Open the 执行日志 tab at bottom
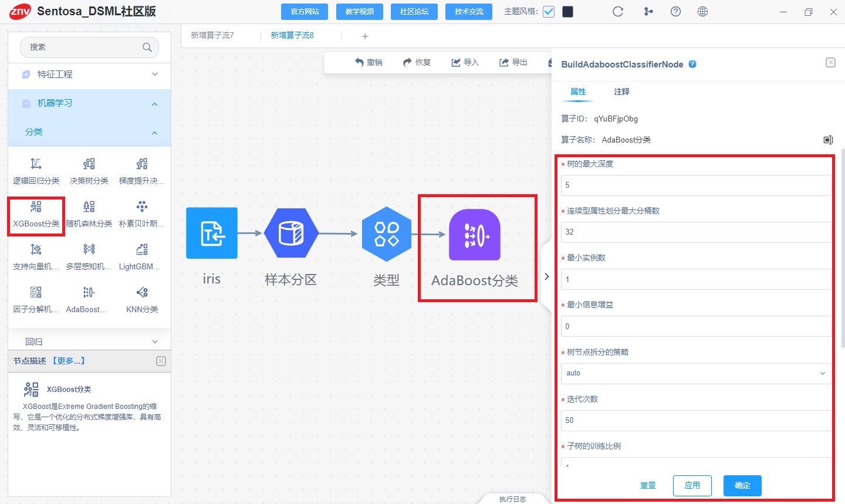 pyautogui.click(x=512, y=499)
